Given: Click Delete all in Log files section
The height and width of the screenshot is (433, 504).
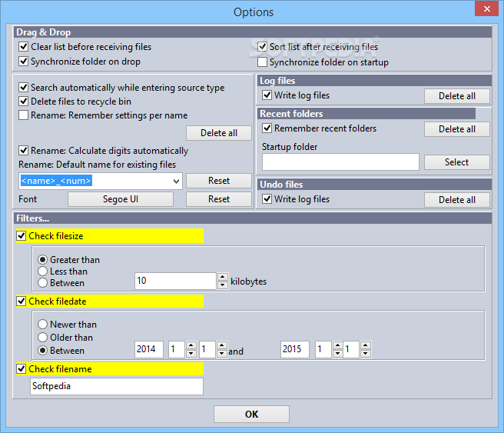Looking at the screenshot, I should pyautogui.click(x=457, y=96).
